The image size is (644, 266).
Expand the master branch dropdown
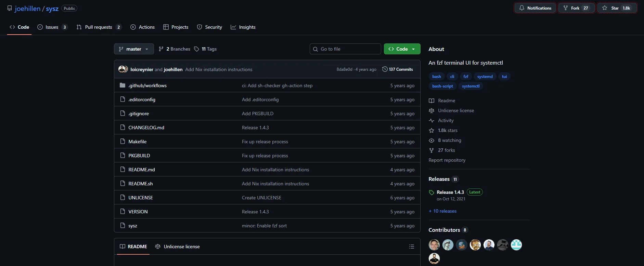pos(133,49)
